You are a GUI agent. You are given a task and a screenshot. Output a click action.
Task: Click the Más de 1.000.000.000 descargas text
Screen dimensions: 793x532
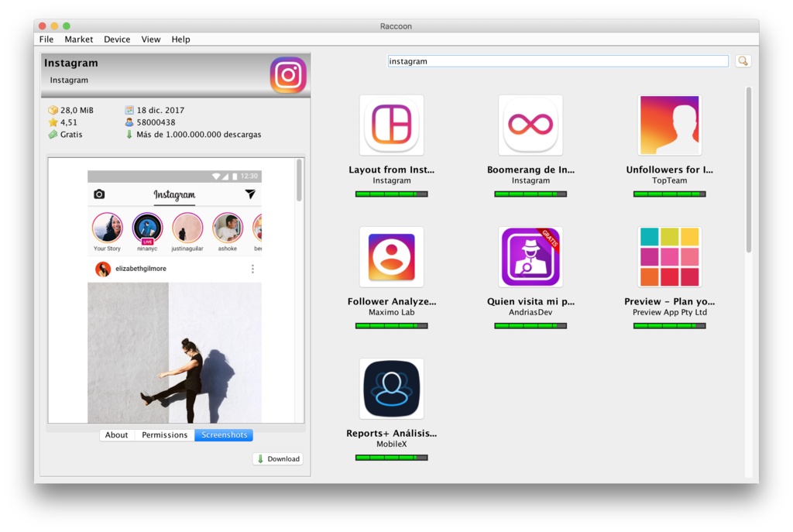(x=199, y=135)
